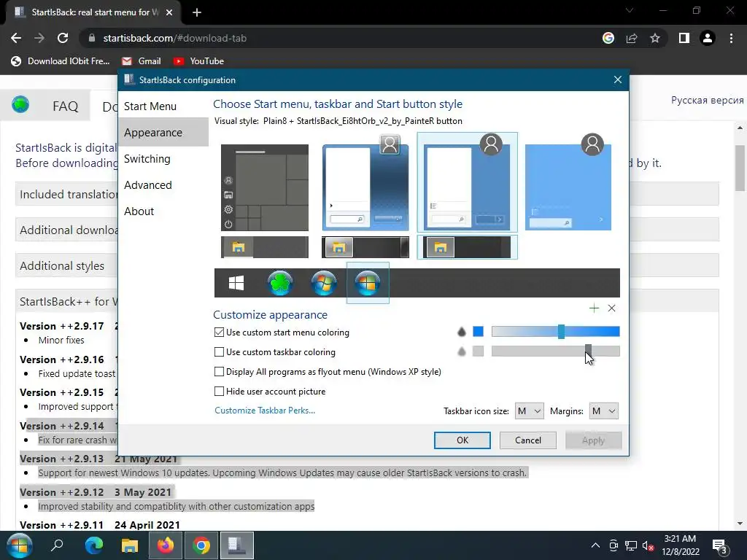Screen dimensions: 747x560
Task: Click Cancel button in configuration dialog
Action: click(528, 440)
